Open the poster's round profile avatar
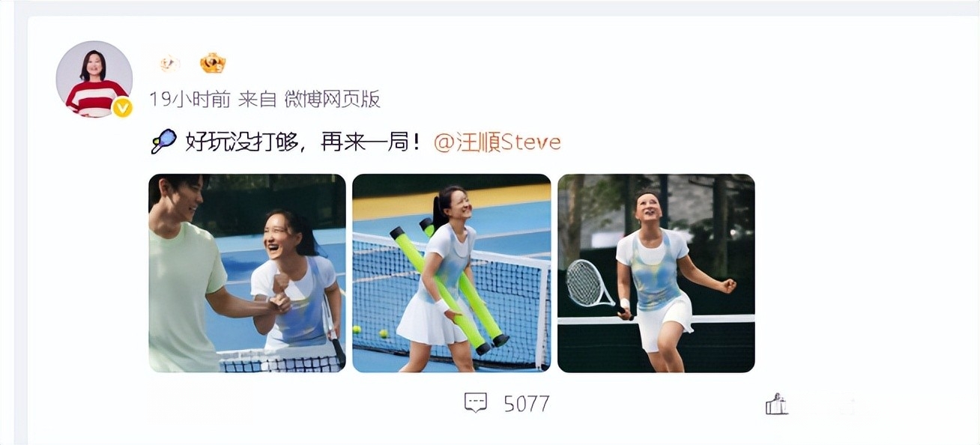Screen dimensions: 980x445 94,79
